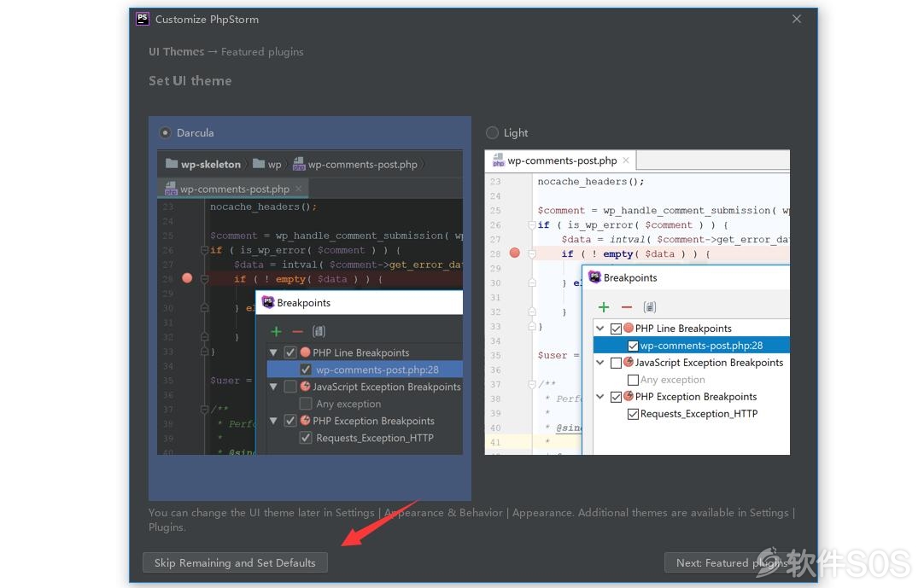Image resolution: width=924 pixels, height=588 pixels.
Task: Click wp-comments-post.php breadcrumb file icon
Action: 299,164
